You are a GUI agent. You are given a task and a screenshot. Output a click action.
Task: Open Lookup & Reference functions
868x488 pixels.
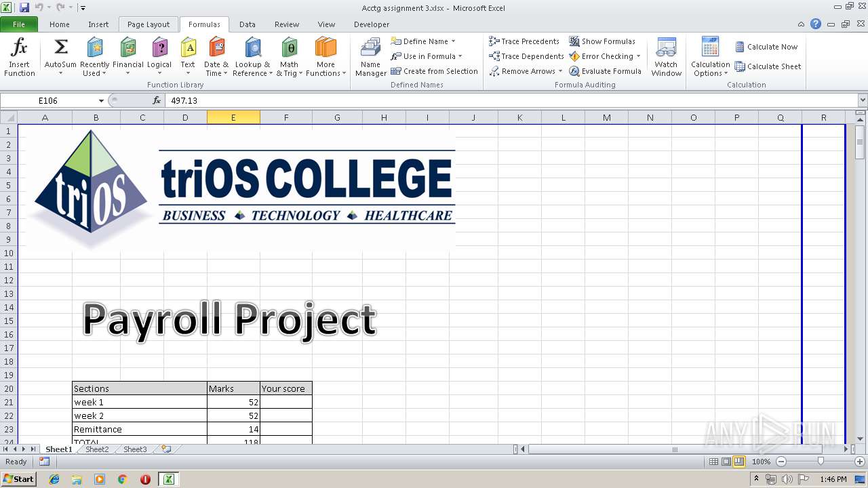pyautogui.click(x=252, y=58)
